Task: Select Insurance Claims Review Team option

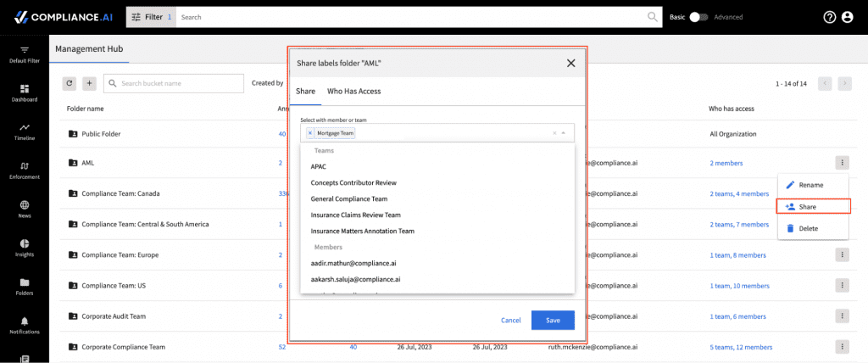Action: (x=437, y=215)
